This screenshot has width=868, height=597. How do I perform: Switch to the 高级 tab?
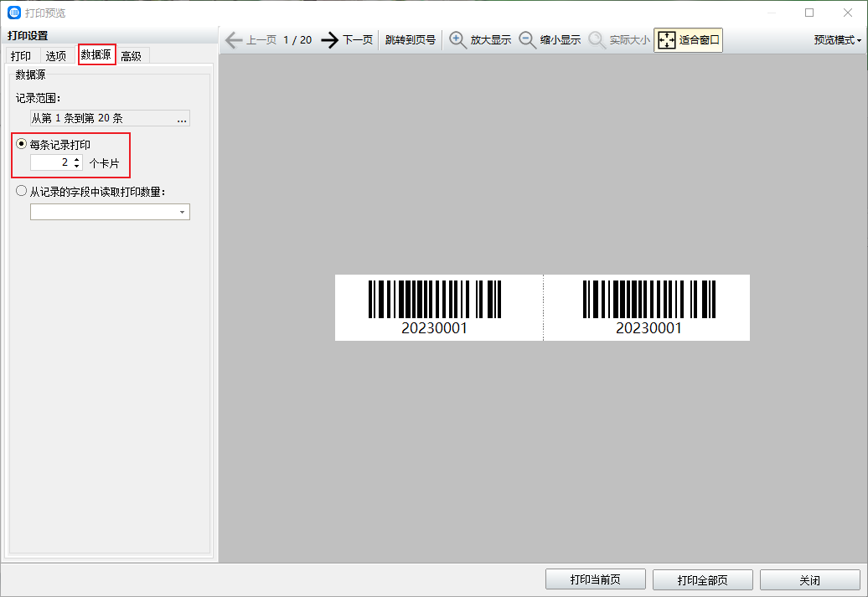(x=132, y=56)
